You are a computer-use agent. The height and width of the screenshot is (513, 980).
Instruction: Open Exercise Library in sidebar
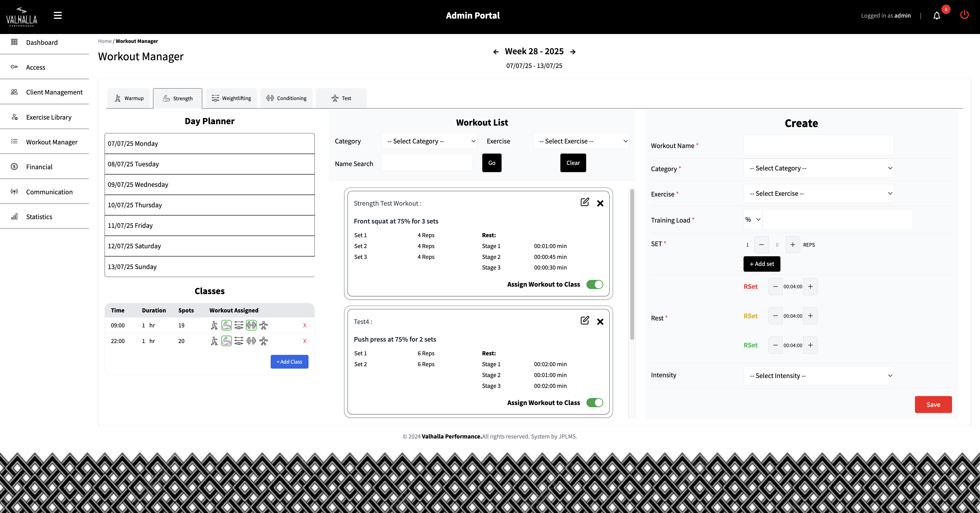[x=49, y=117]
